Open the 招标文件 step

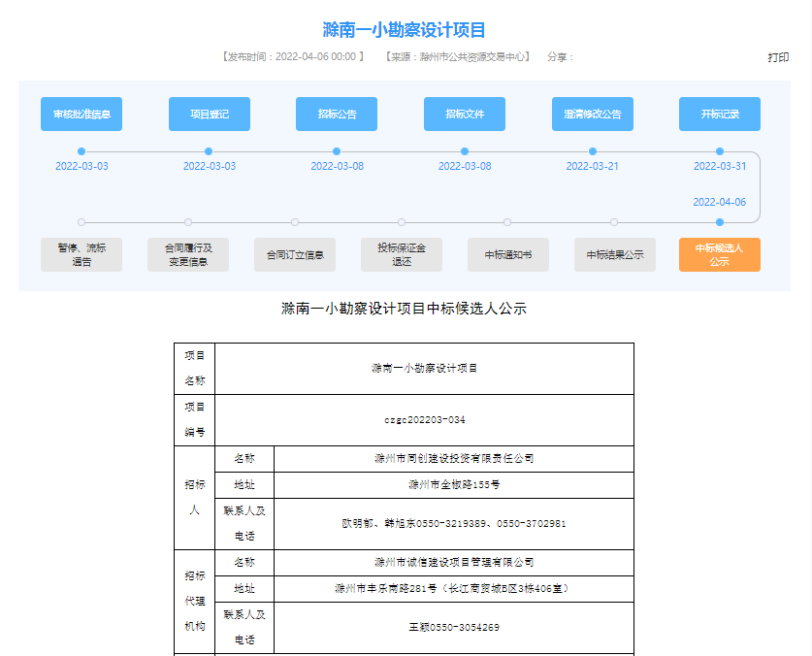point(465,115)
